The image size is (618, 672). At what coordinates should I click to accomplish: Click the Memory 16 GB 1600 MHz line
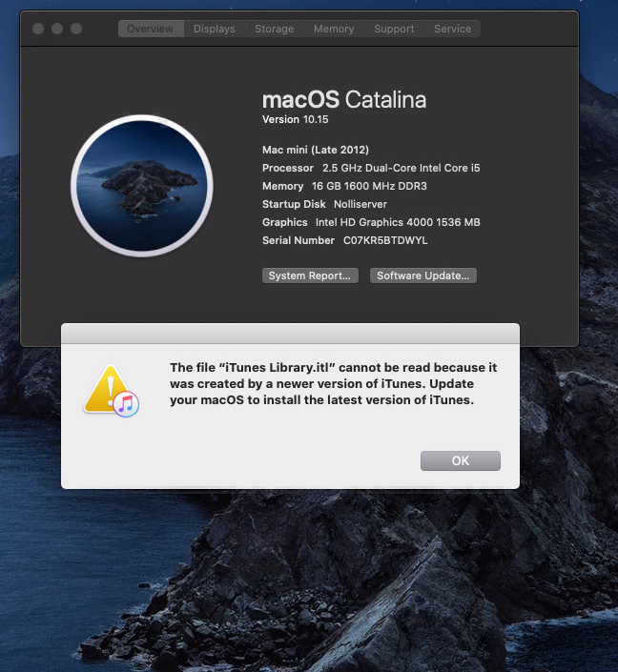point(344,186)
